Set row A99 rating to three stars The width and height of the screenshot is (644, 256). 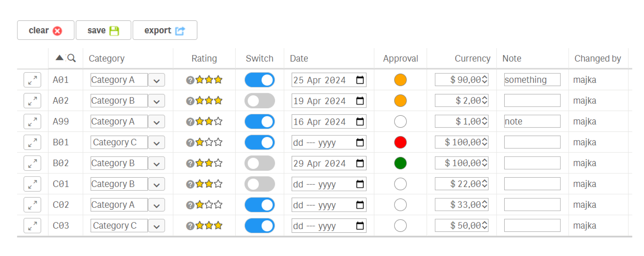click(218, 122)
